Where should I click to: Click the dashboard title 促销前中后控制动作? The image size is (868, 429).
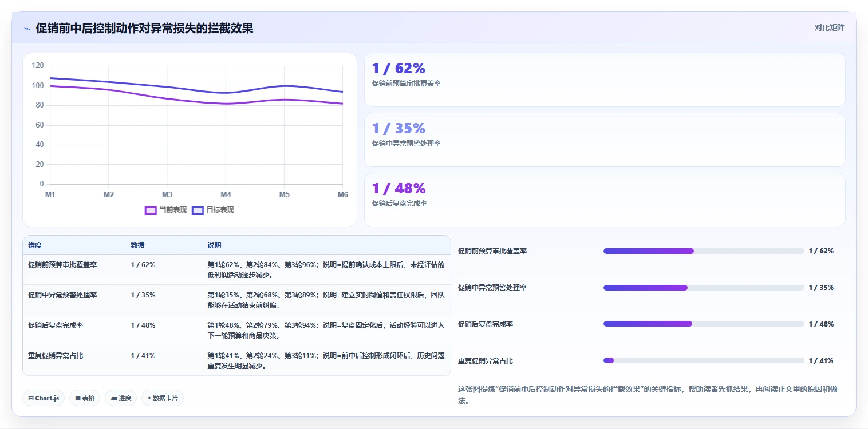point(144,28)
